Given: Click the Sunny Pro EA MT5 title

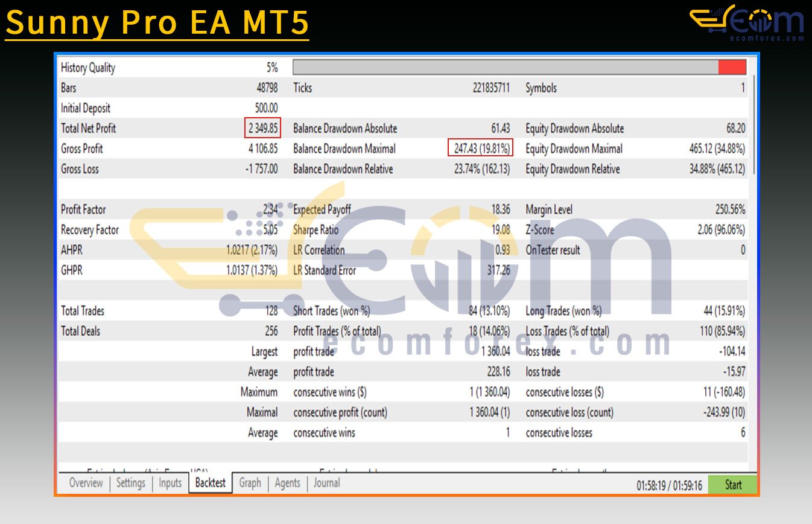Looking at the screenshot, I should [x=157, y=23].
